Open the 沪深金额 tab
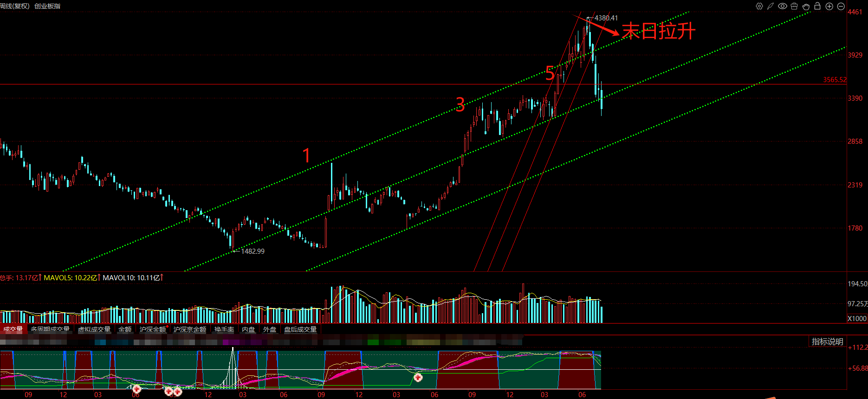The width and height of the screenshot is (868, 399). [x=153, y=329]
